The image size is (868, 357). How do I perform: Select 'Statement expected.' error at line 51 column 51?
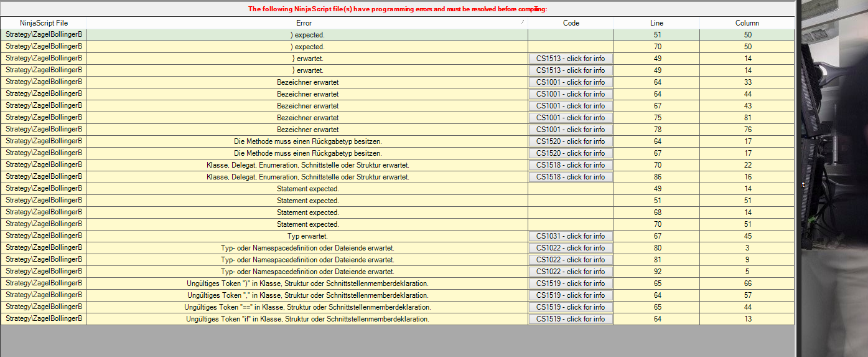307,201
